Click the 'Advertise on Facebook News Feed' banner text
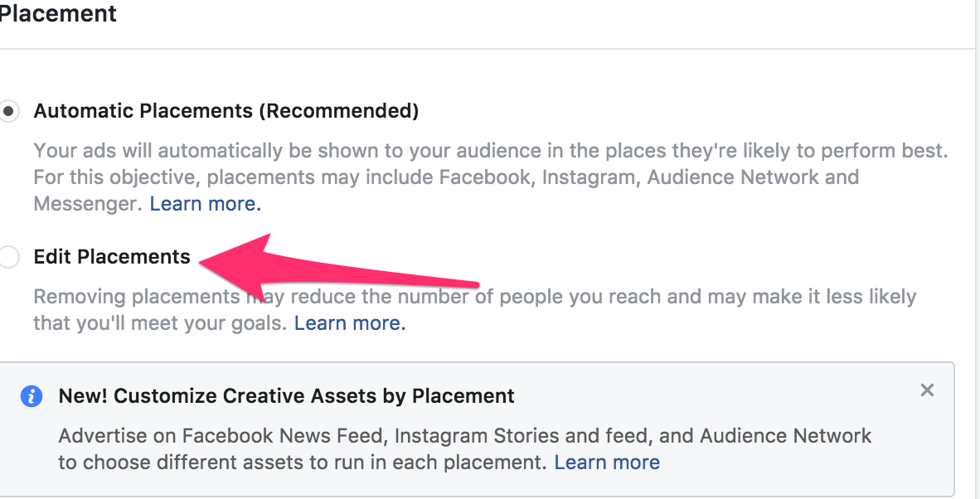The width and height of the screenshot is (980, 499). coord(465,449)
